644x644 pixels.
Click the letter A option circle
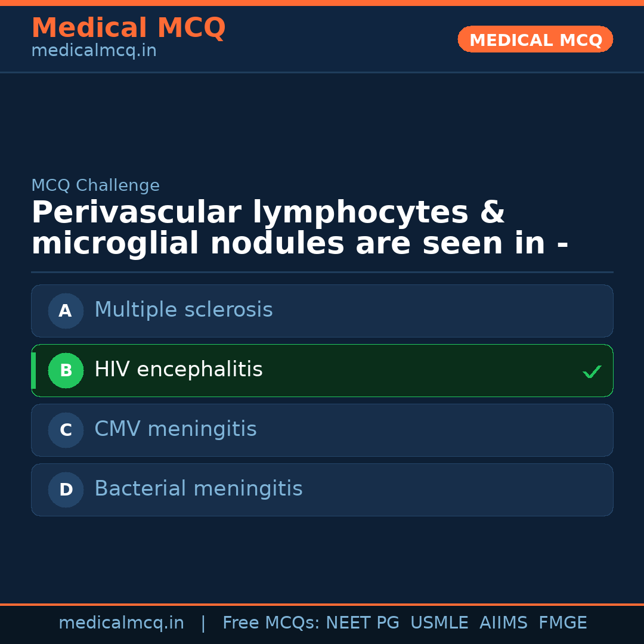coord(66,311)
